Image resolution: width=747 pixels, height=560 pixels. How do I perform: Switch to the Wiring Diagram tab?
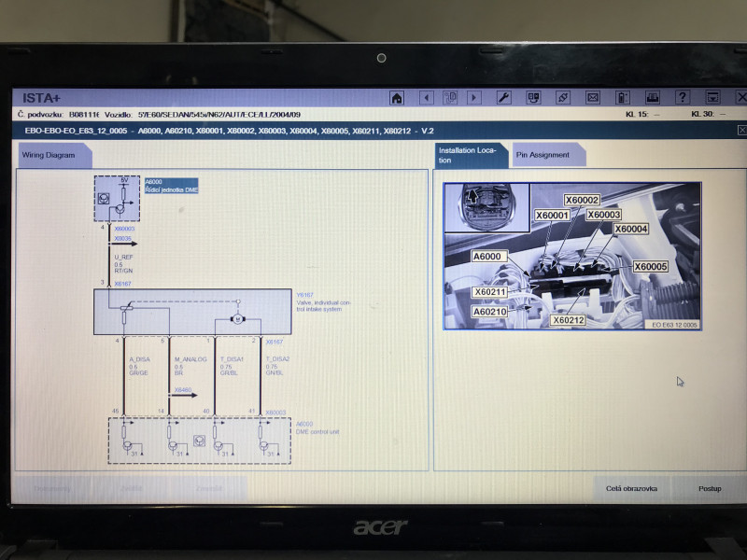point(54,155)
